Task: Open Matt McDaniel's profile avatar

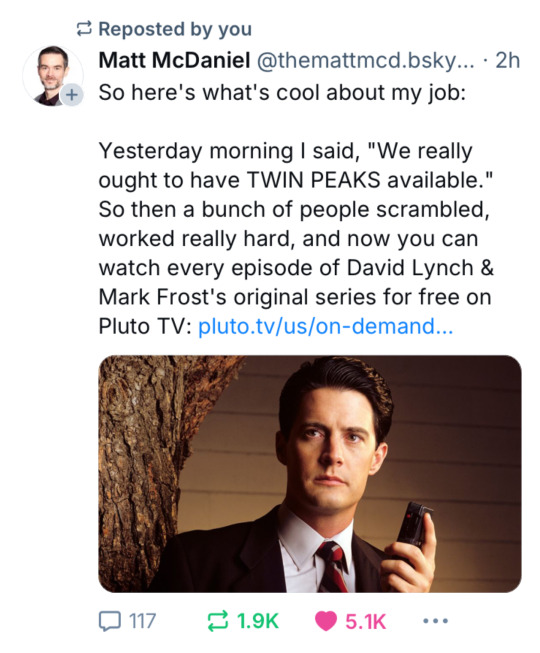Action: pyautogui.click(x=52, y=75)
